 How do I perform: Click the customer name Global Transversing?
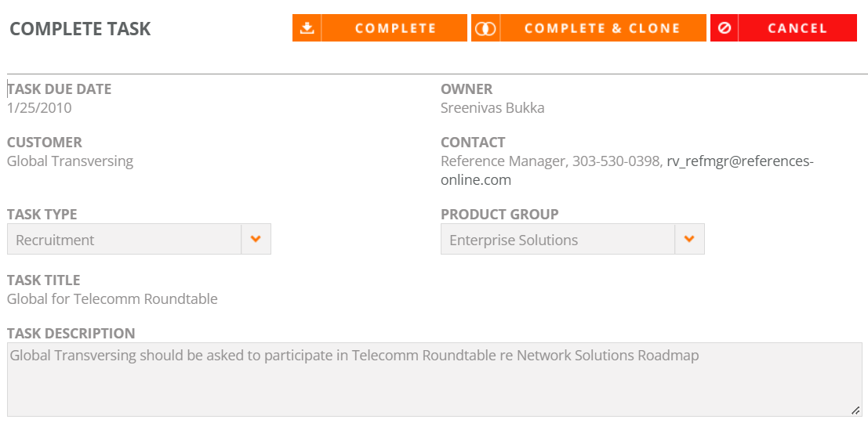pos(71,161)
